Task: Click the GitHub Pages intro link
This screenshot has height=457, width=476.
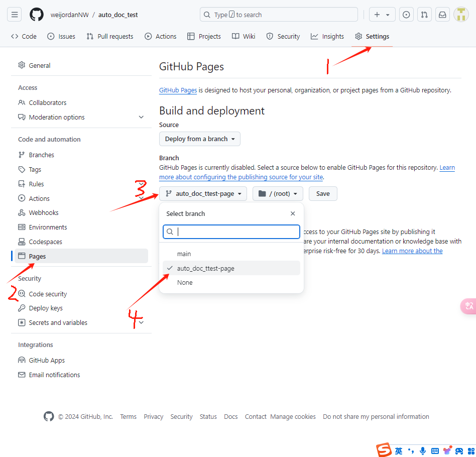Action: [178, 90]
